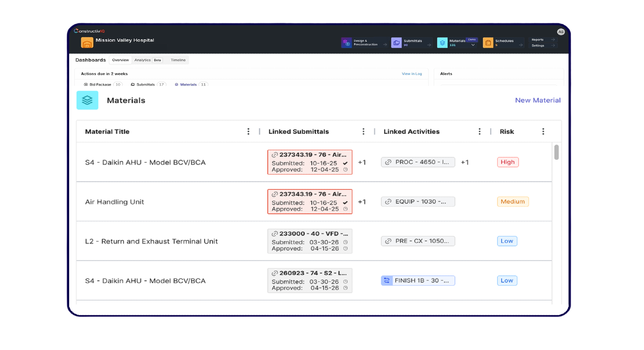Switch to the Overview dashboard tab
This screenshot has height=350, width=644.
(x=121, y=60)
